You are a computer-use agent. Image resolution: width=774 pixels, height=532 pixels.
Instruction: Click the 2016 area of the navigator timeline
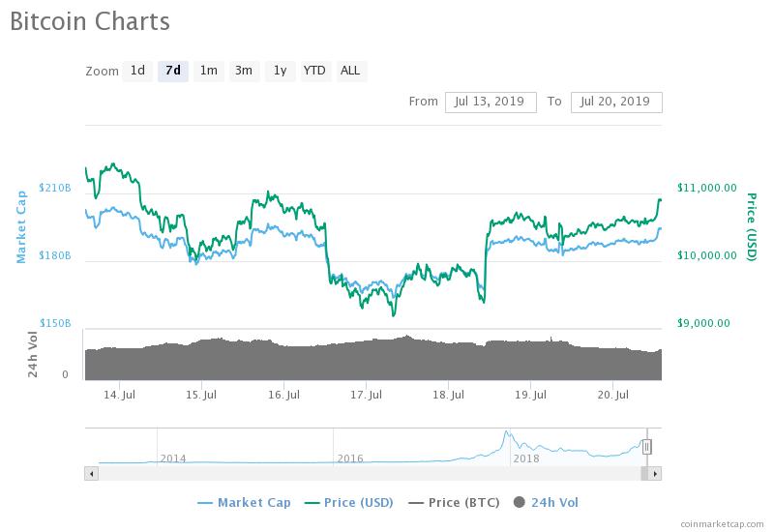(x=350, y=458)
